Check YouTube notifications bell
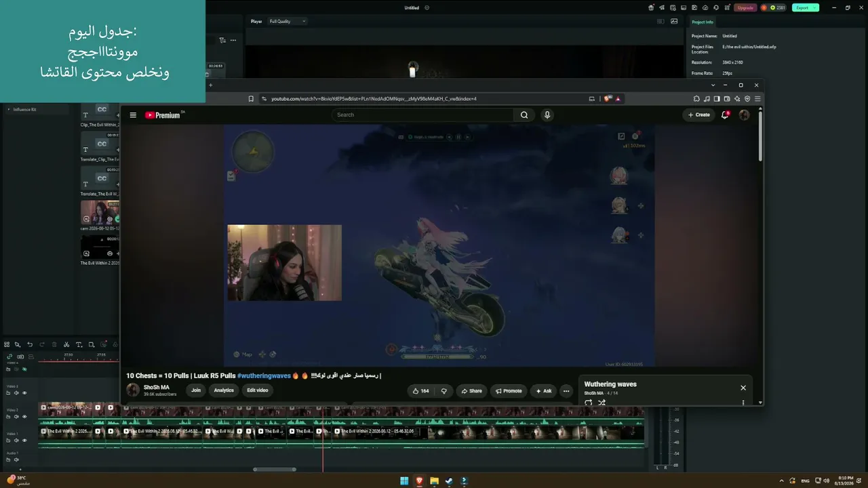 (x=725, y=115)
